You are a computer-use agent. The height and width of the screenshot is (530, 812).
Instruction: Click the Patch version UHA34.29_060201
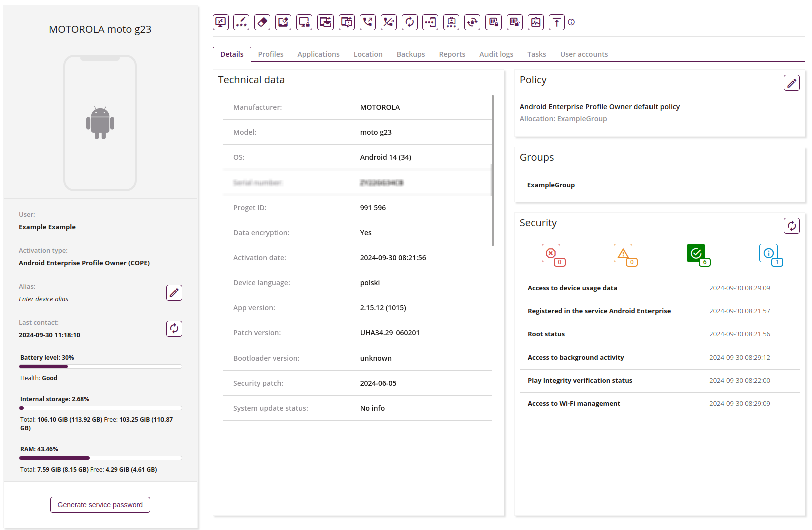coord(390,333)
